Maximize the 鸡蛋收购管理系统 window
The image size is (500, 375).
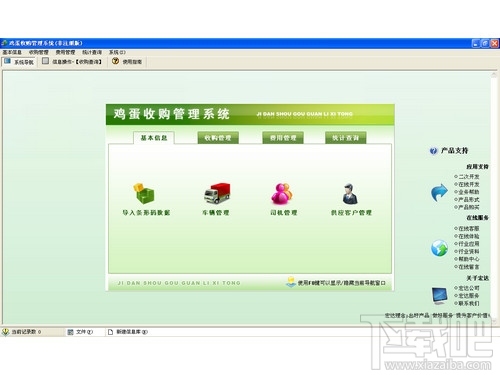click(485, 43)
